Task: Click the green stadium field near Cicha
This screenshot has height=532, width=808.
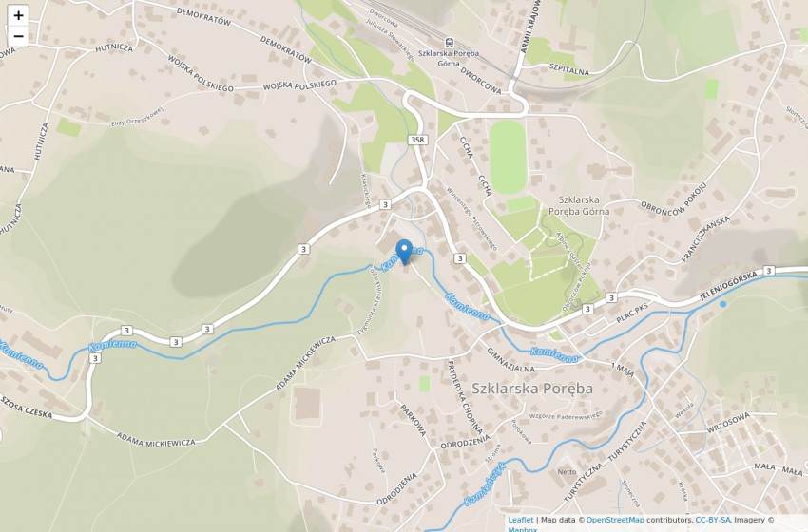Action: [508, 157]
